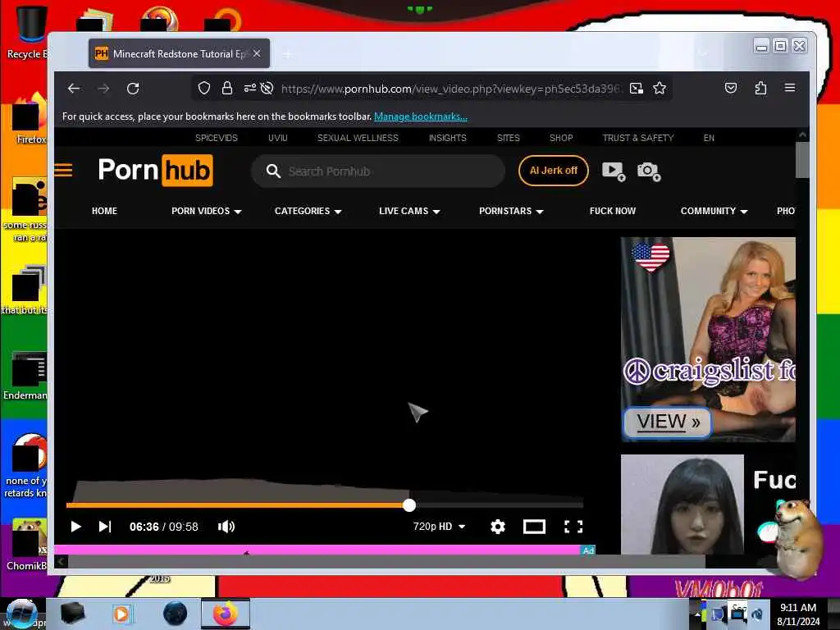This screenshot has height=630, width=840.
Task: Select the Firefox desktop shortcut
Action: tap(28, 119)
